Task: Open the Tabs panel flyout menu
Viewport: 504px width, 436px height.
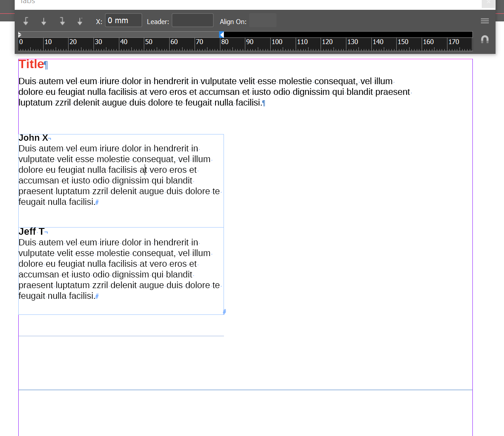Action: click(484, 20)
